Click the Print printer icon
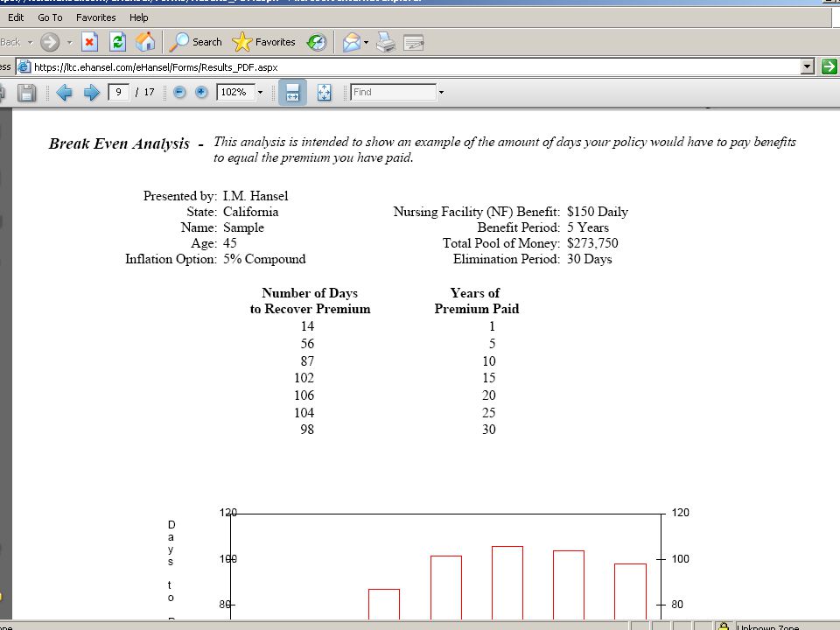 click(386, 42)
